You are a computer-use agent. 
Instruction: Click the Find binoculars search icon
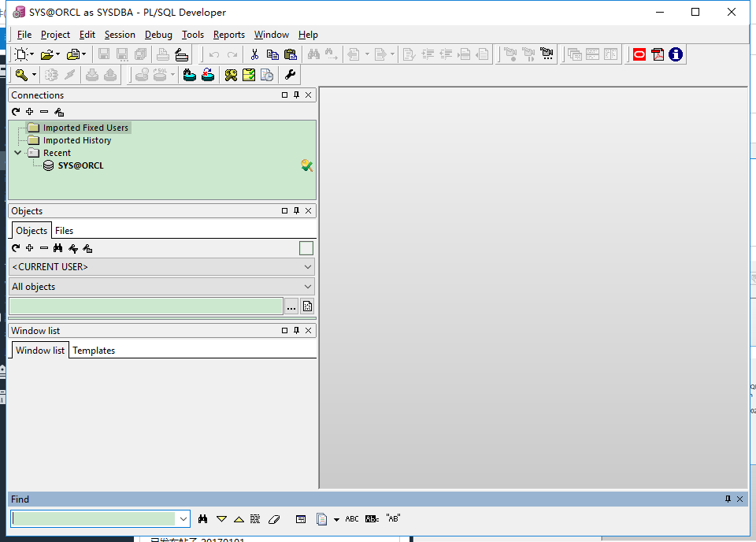click(202, 519)
